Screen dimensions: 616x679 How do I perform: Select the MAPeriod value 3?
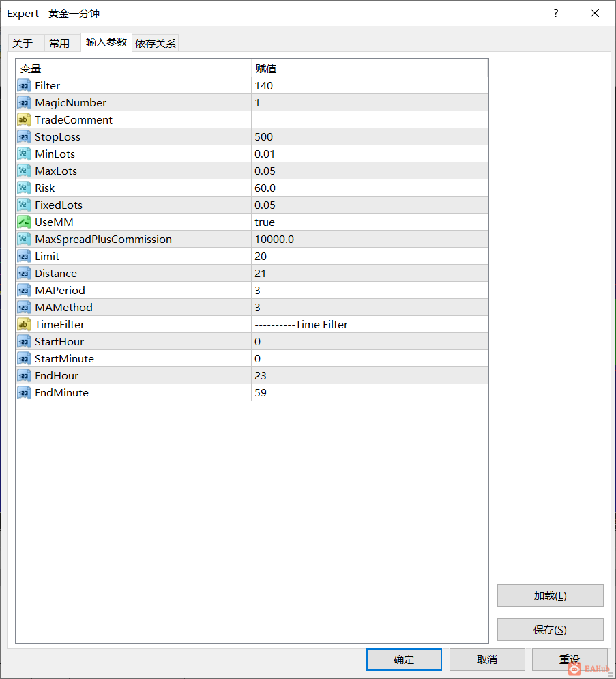coord(258,291)
